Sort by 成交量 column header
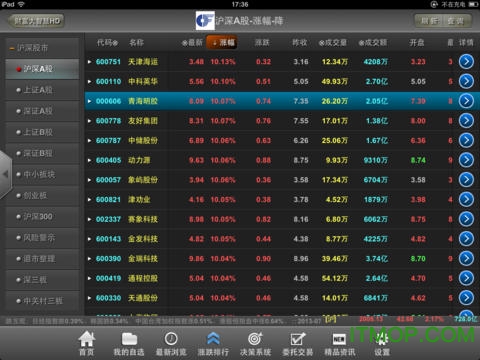Viewport: 480px width, 360px height. point(333,43)
